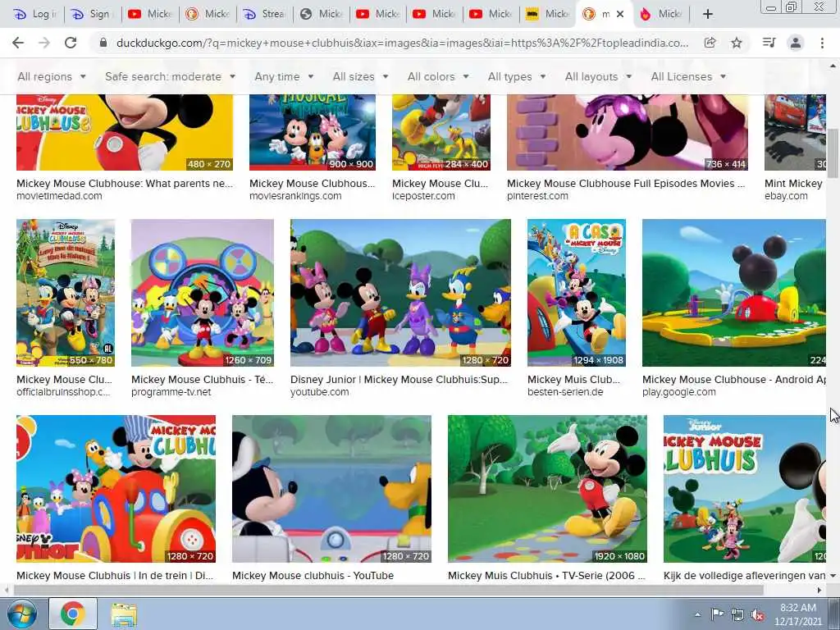Expand the All regions filter
The height and width of the screenshot is (630, 840).
52,76
